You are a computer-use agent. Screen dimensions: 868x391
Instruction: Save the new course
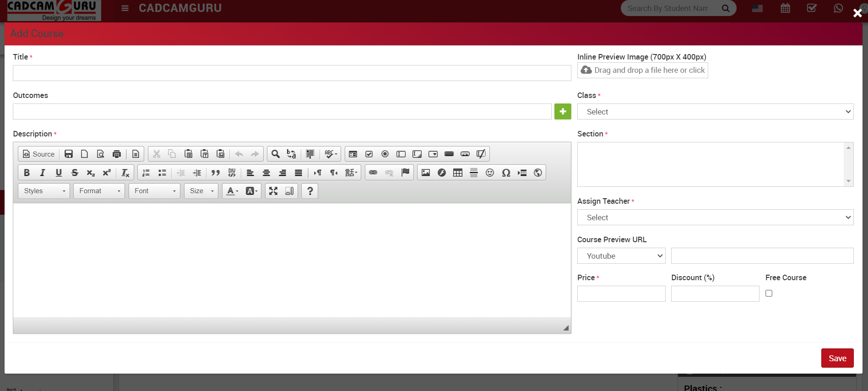837,358
